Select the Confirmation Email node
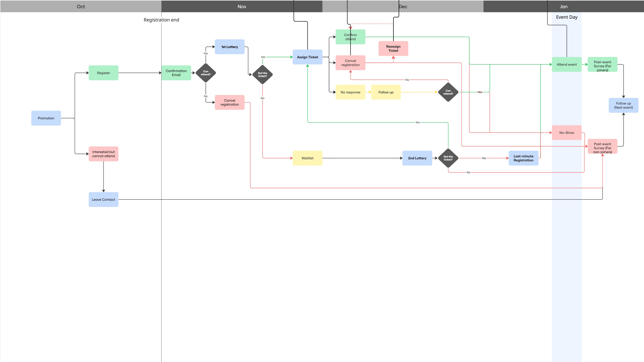The width and height of the screenshot is (644, 362). [x=176, y=73]
